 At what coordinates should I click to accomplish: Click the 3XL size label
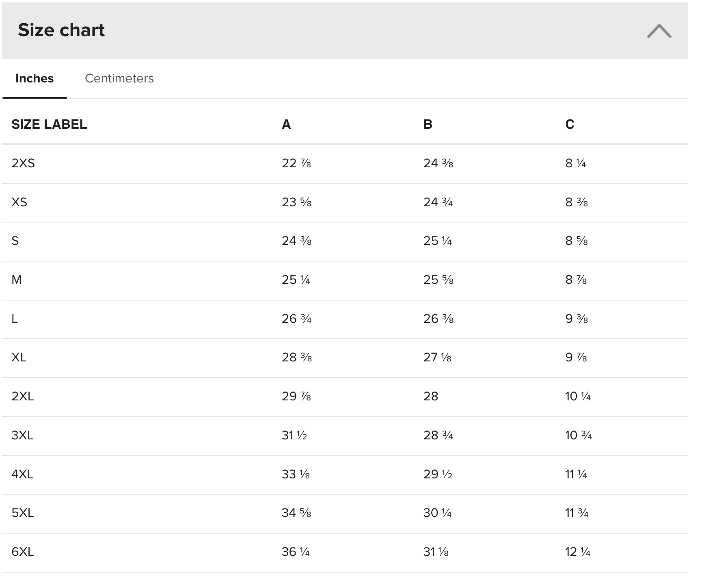(22, 435)
